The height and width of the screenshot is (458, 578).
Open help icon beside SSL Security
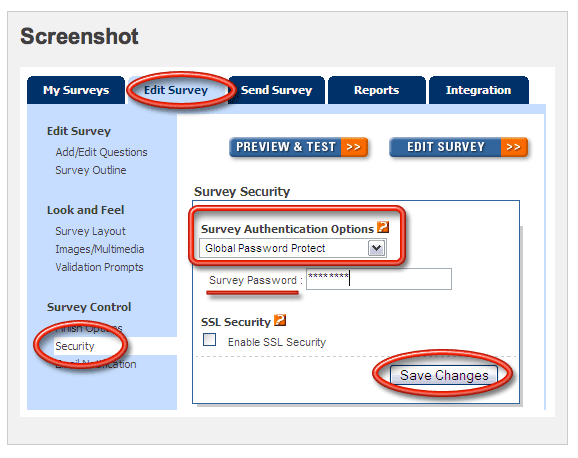pyautogui.click(x=280, y=320)
